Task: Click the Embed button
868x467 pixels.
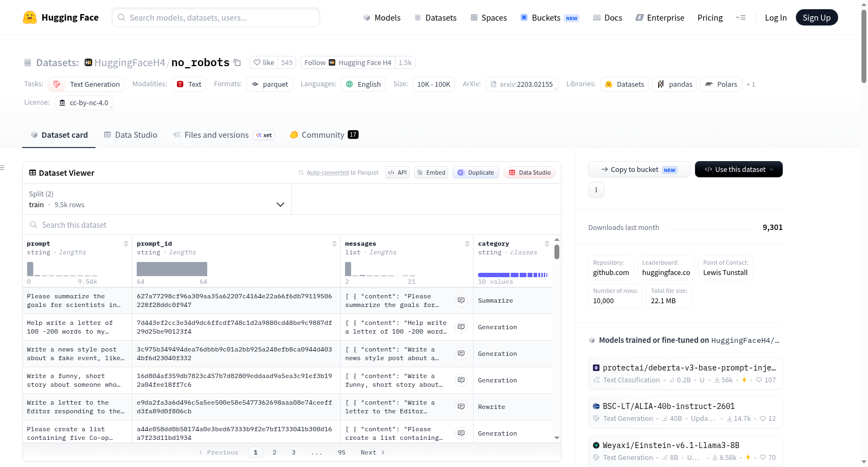Action: [431, 172]
